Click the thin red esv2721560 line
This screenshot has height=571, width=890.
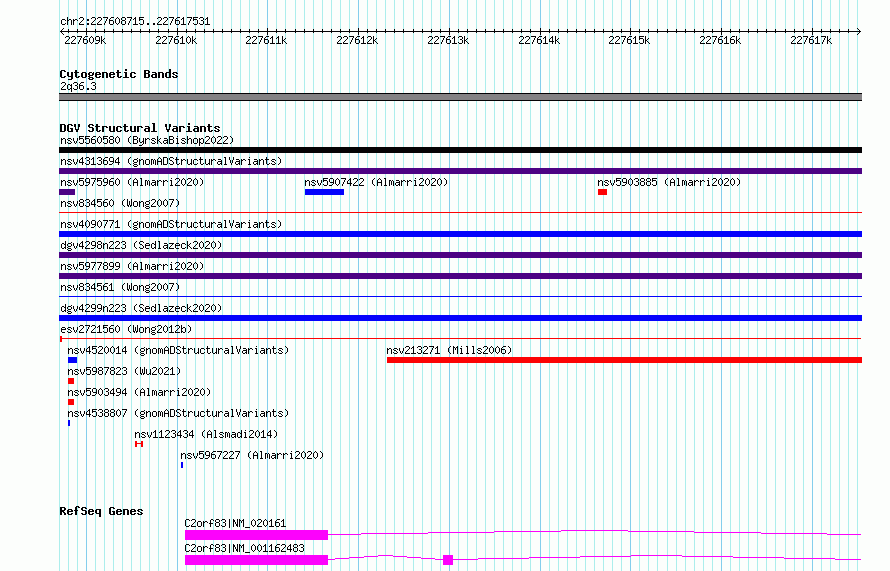[460, 339]
